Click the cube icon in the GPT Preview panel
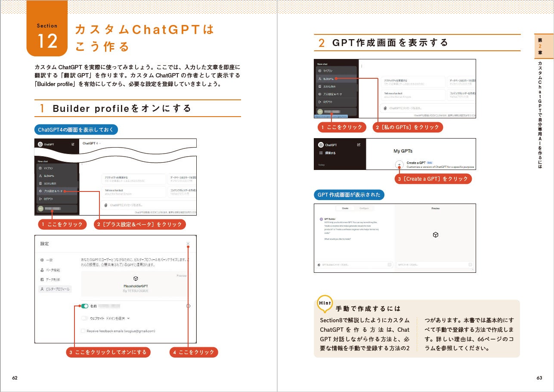554x392 pixels. 436,235
